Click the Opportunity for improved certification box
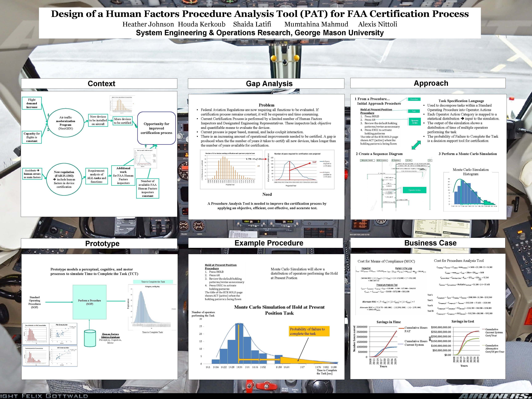Screen dimensions: 532x399 (x=156, y=128)
